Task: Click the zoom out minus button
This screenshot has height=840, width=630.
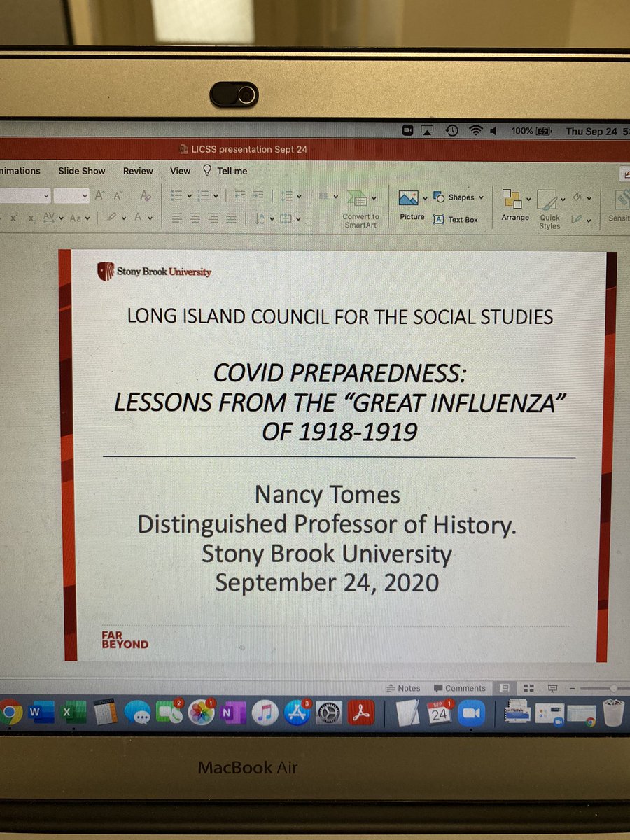Action: [573, 689]
